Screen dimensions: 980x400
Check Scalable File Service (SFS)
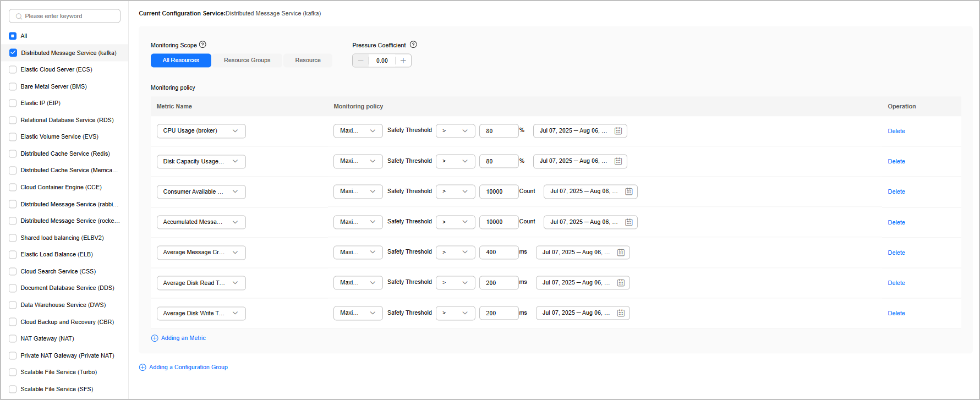click(x=13, y=389)
